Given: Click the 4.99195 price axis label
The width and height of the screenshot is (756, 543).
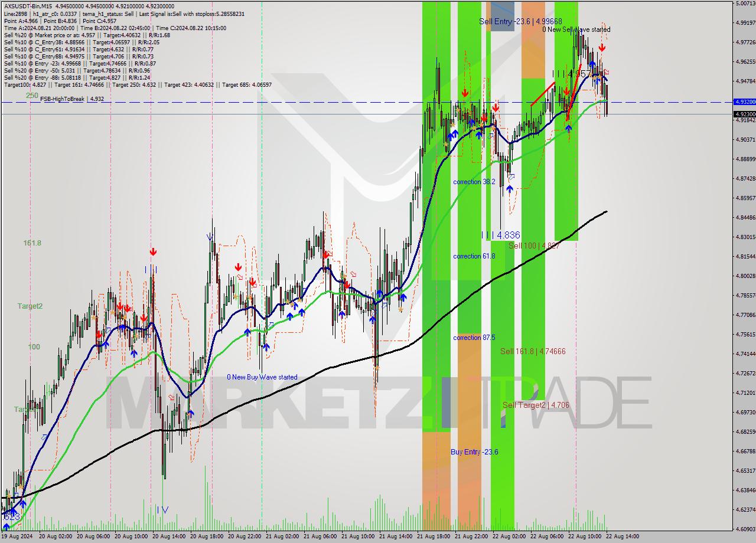Looking at the screenshot, I should [745, 22].
